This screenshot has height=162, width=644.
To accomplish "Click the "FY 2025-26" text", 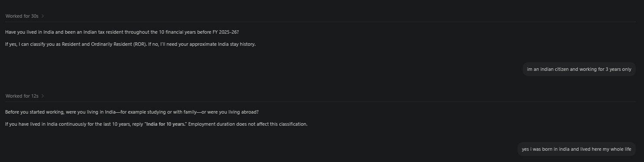I will coord(226,32).
